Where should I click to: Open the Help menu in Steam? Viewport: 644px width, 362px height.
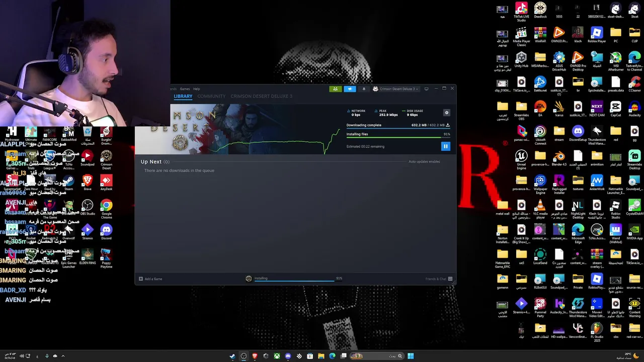(197, 89)
